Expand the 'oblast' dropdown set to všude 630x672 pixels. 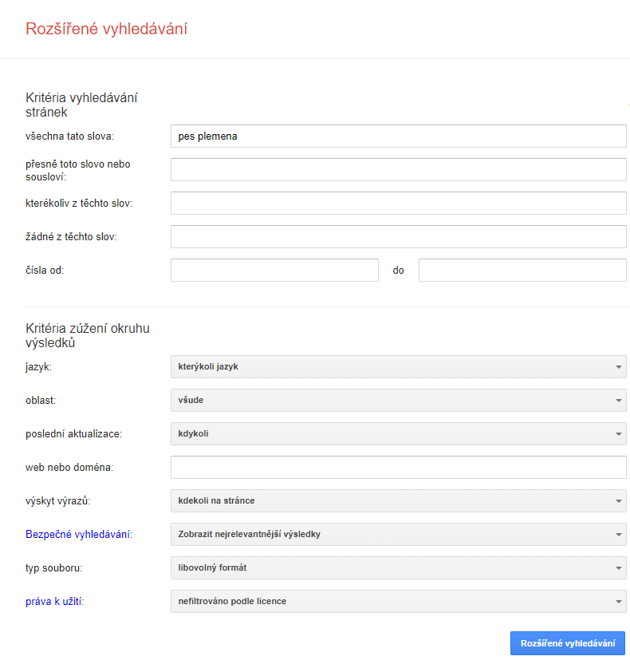click(398, 401)
